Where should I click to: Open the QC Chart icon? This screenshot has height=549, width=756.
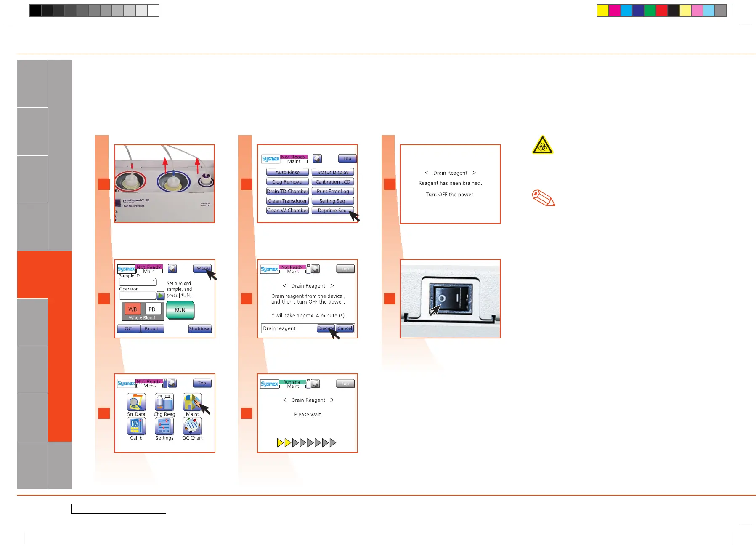[x=192, y=426]
